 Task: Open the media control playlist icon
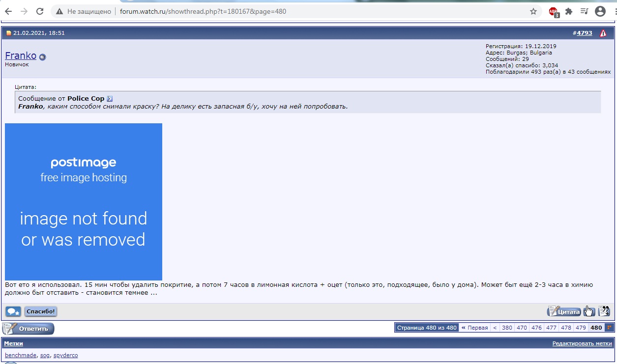coord(584,11)
